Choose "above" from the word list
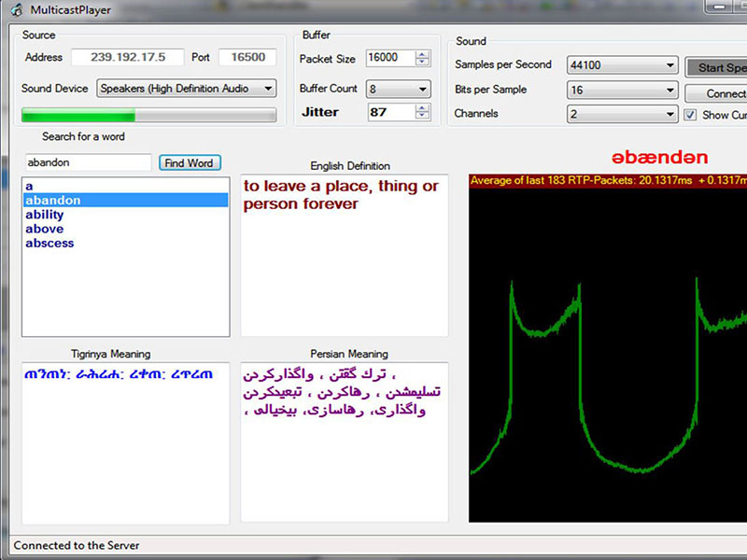The height and width of the screenshot is (560, 747). point(45,229)
